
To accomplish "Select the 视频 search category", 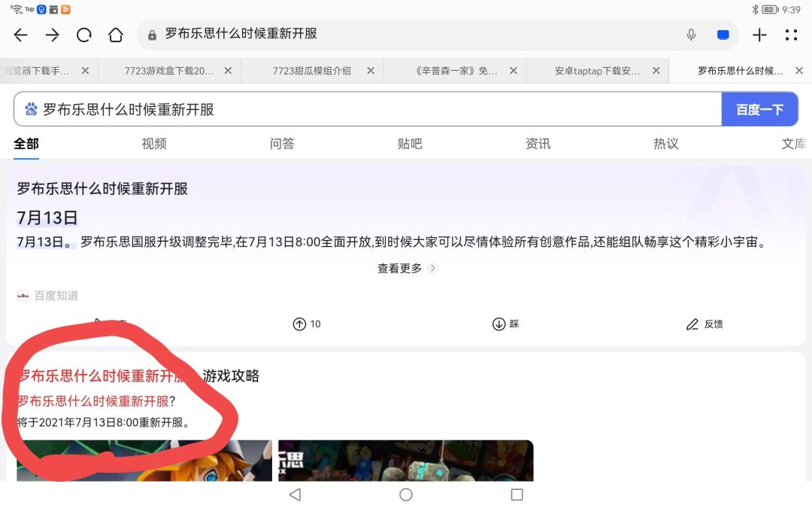I will pos(154,144).
